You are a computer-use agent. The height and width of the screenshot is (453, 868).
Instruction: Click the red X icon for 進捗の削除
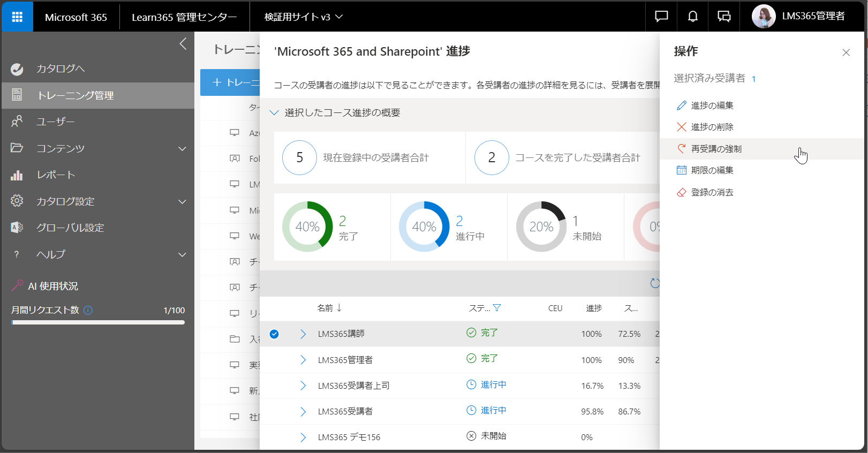tap(682, 127)
